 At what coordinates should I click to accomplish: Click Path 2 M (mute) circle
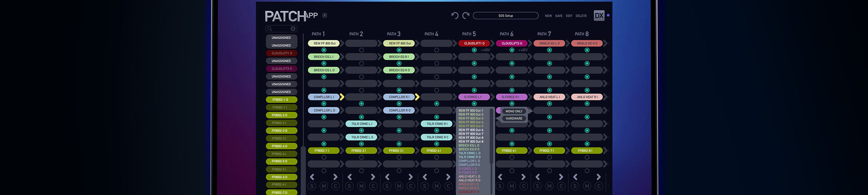pos(361,186)
